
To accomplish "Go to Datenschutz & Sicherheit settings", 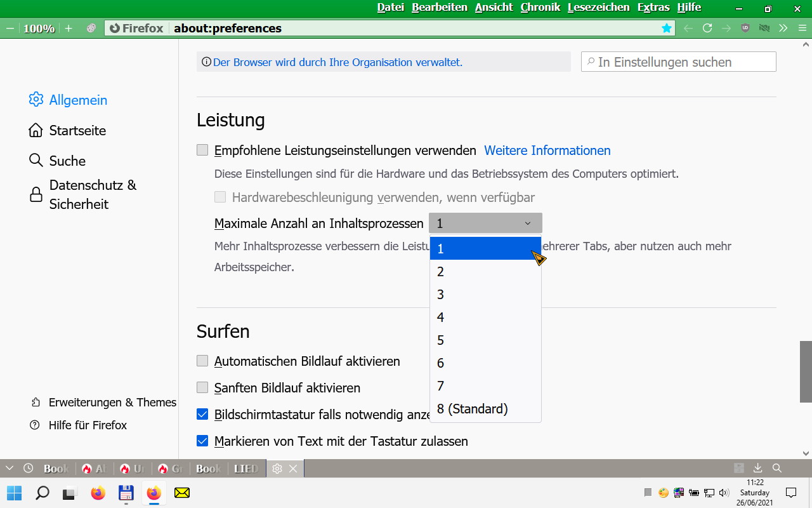I will click(93, 194).
